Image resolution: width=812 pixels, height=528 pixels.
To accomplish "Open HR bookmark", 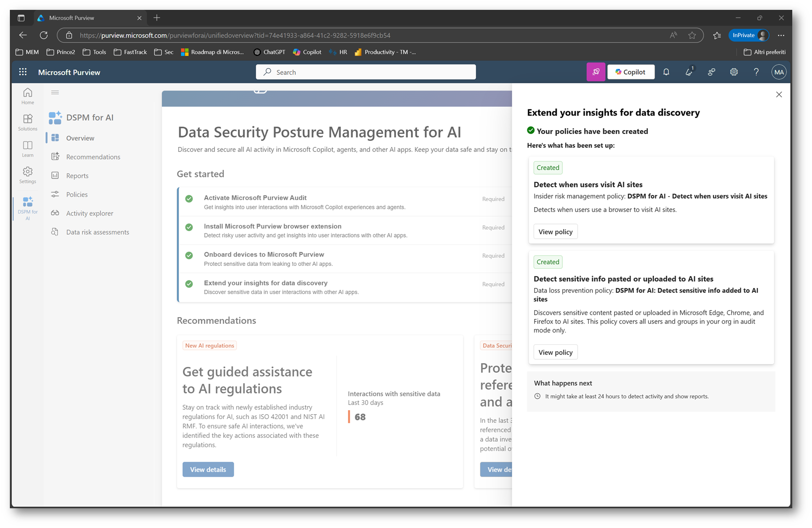I will click(338, 52).
